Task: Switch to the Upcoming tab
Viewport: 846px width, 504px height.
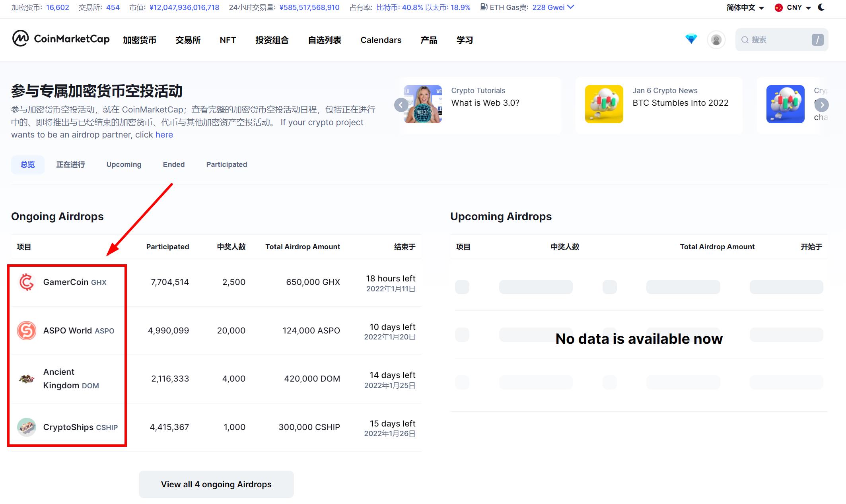Action: point(124,165)
